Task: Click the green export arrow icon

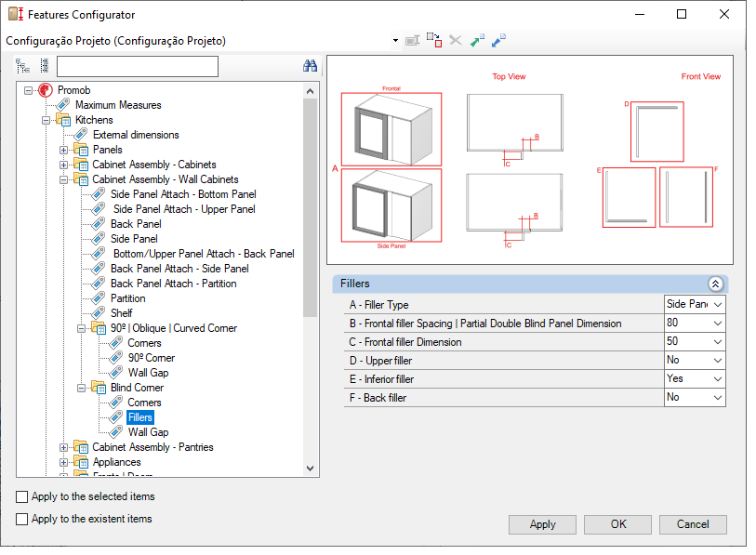Action: [477, 41]
